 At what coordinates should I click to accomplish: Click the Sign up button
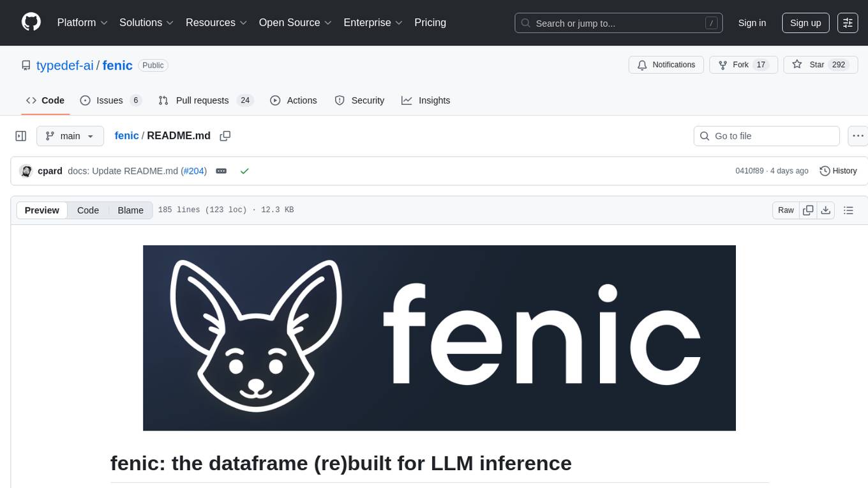pyautogui.click(x=805, y=22)
